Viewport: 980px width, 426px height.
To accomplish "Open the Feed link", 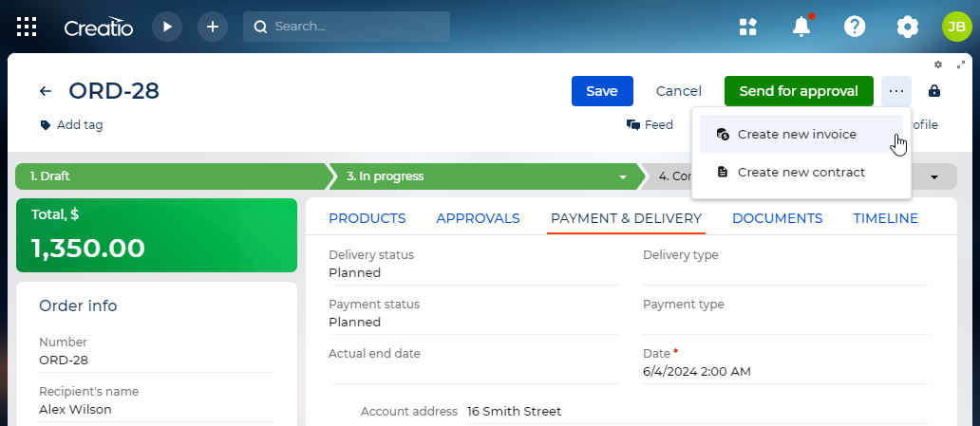I will [659, 125].
